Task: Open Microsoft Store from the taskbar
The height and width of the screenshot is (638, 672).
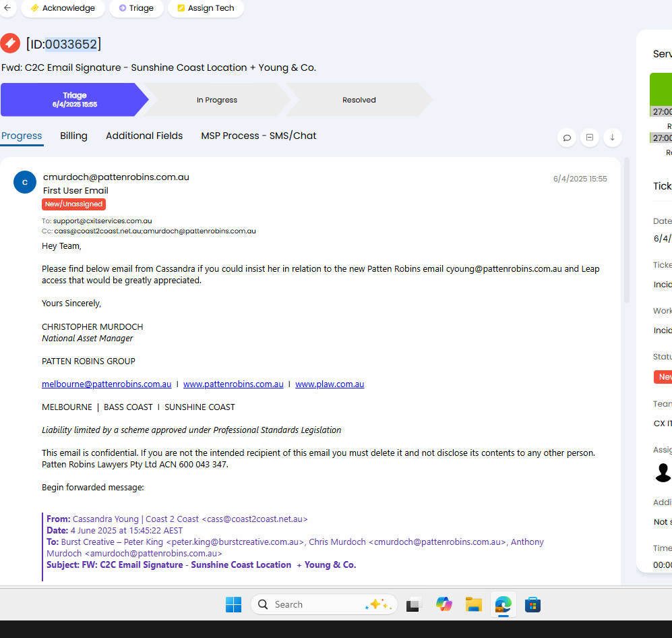Action: (532, 604)
